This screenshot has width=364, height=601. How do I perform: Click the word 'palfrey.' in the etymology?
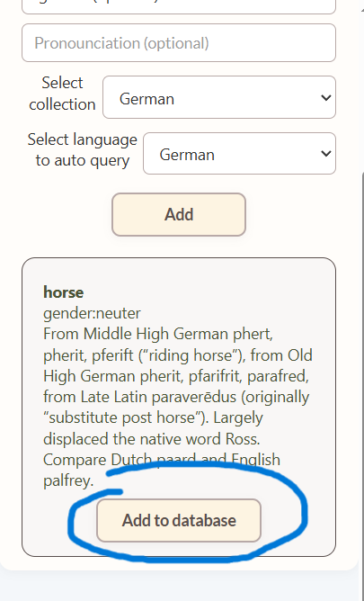68,480
